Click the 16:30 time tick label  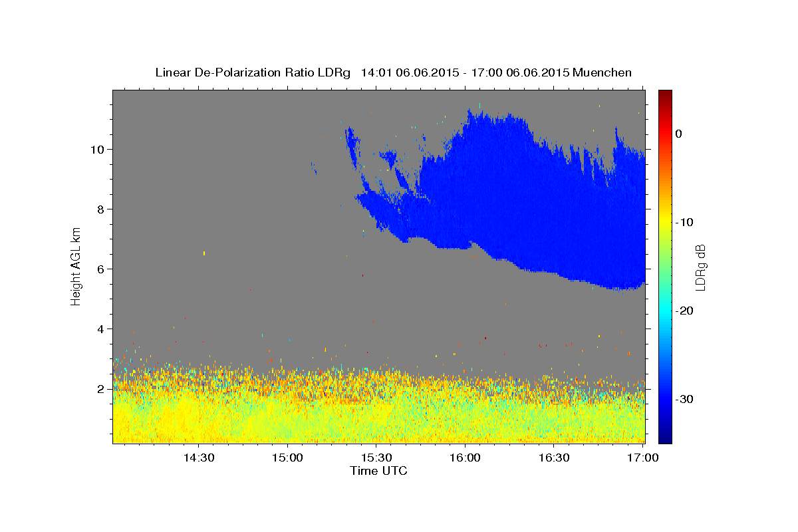(554, 458)
